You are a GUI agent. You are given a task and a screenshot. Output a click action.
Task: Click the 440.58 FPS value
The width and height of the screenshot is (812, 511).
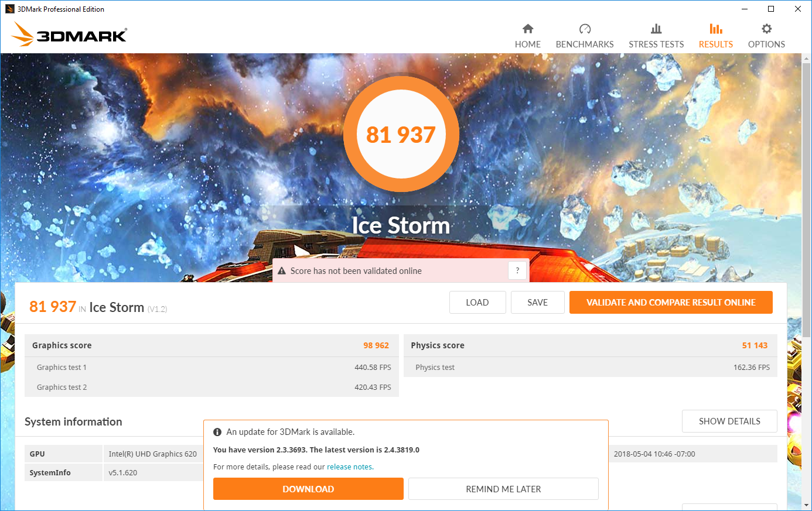373,368
